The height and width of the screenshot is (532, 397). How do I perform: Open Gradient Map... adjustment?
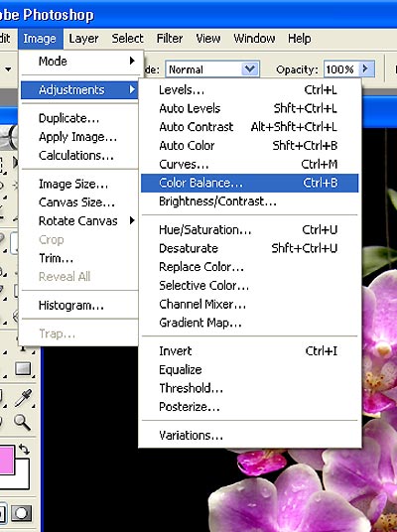250,323
